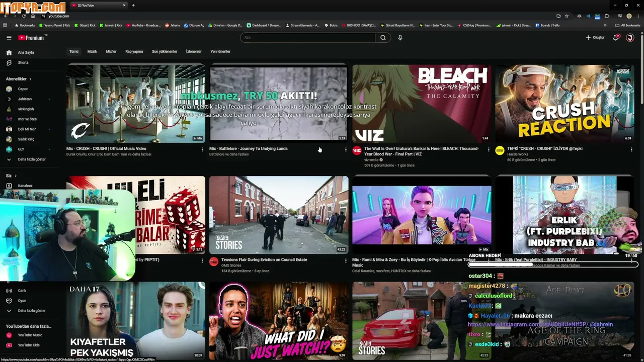Expand the Abonelikler section arrow
This screenshot has height=362, width=644.
click(30, 79)
